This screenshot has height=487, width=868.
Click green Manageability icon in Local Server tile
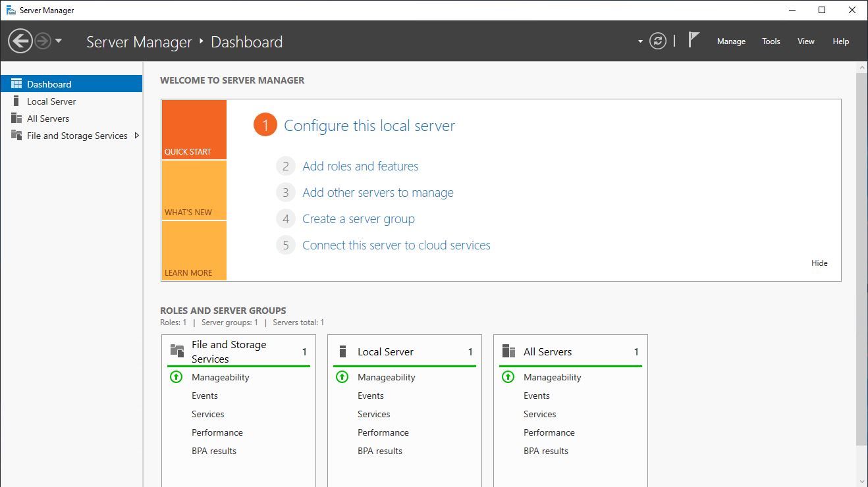click(342, 377)
